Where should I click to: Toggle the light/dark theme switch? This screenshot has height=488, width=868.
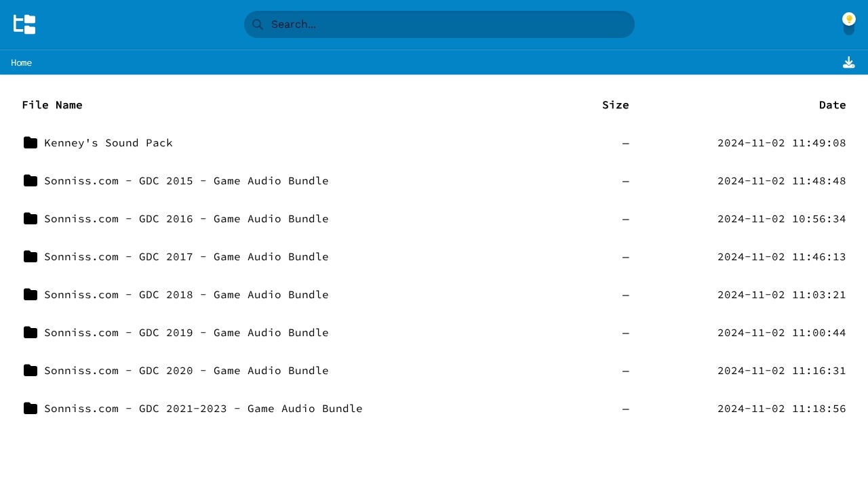point(848,24)
